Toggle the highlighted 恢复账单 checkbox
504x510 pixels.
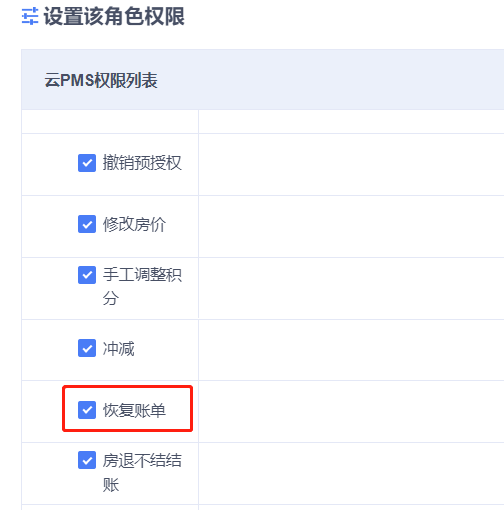click(87, 410)
